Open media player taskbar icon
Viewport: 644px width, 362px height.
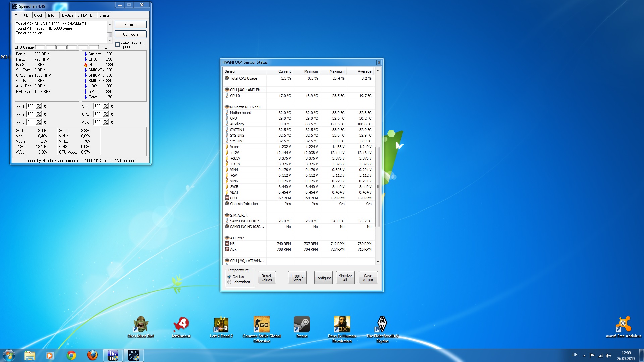(50, 355)
